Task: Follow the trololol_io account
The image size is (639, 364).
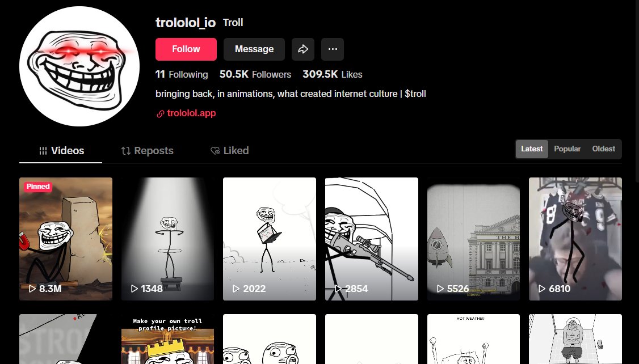Action: point(186,49)
